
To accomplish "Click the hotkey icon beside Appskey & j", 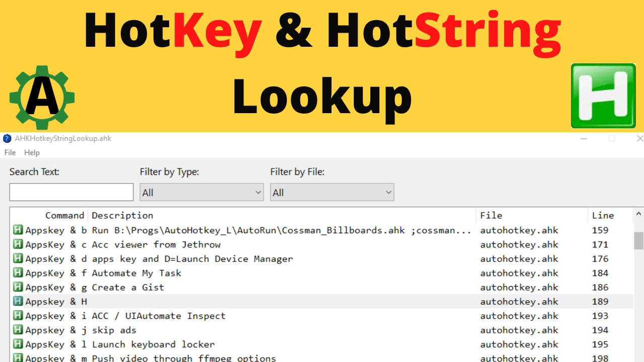I will (18, 330).
